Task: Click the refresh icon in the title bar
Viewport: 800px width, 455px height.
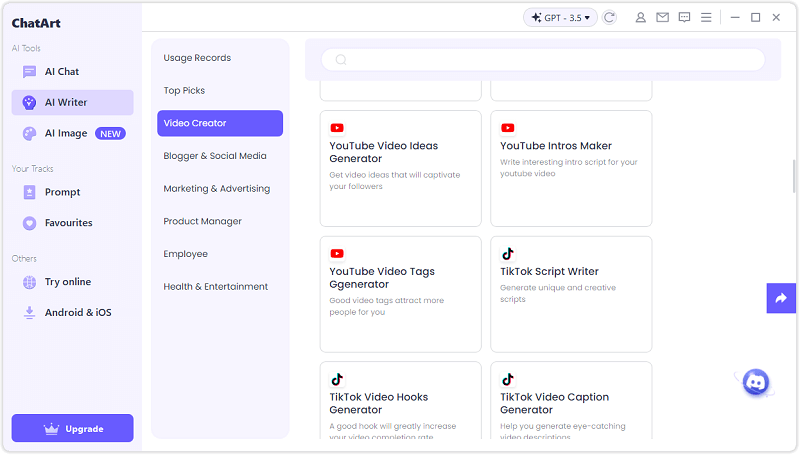Action: tap(610, 17)
